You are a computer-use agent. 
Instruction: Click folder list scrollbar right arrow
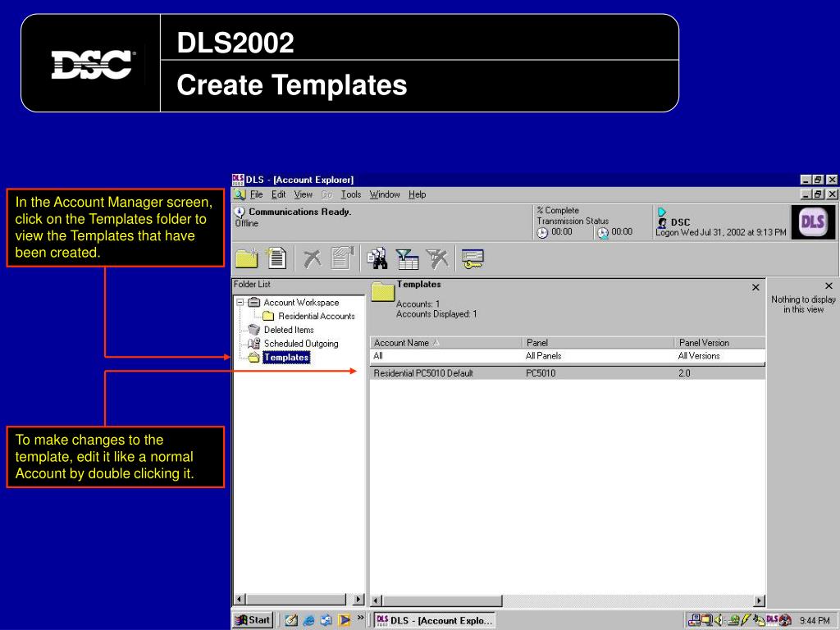tap(359, 600)
